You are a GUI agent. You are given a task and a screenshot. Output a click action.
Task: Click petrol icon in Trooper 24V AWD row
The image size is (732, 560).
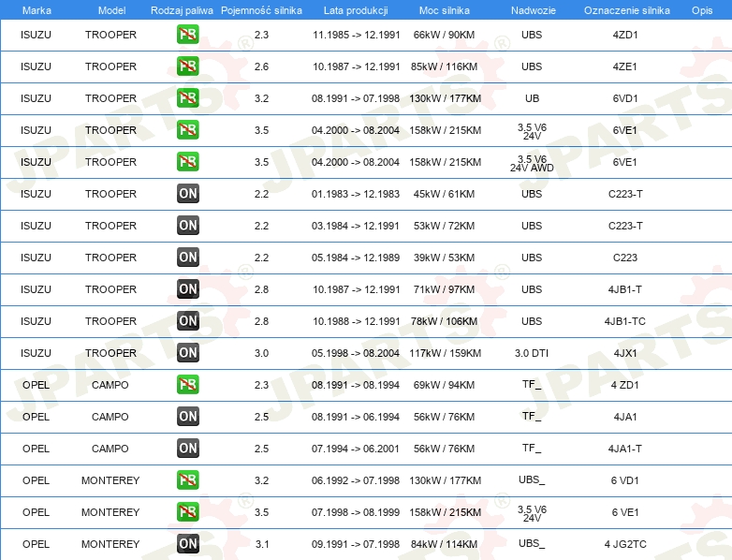[x=187, y=162]
